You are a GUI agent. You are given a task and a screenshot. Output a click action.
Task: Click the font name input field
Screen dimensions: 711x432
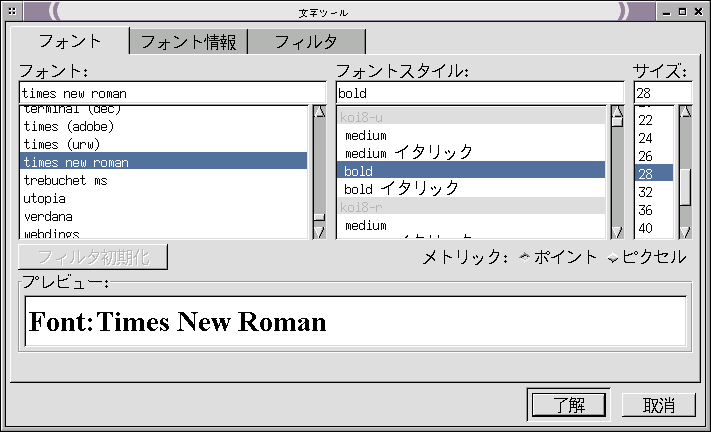click(x=172, y=93)
